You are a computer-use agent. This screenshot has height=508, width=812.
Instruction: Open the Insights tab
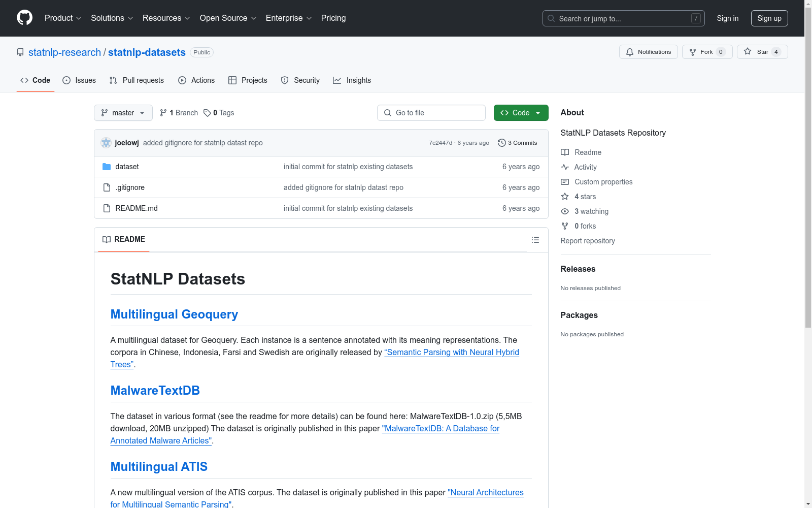[x=352, y=80]
